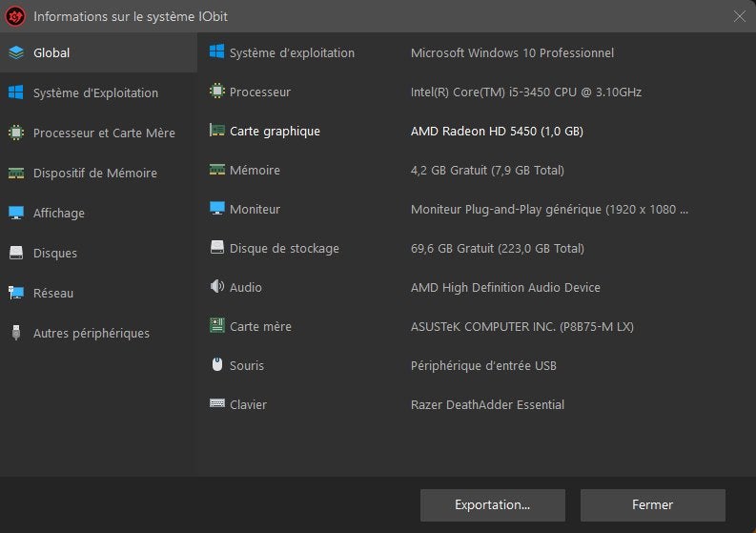
Task: Click the keyboard icon in Clavier row
Action: coord(217,403)
